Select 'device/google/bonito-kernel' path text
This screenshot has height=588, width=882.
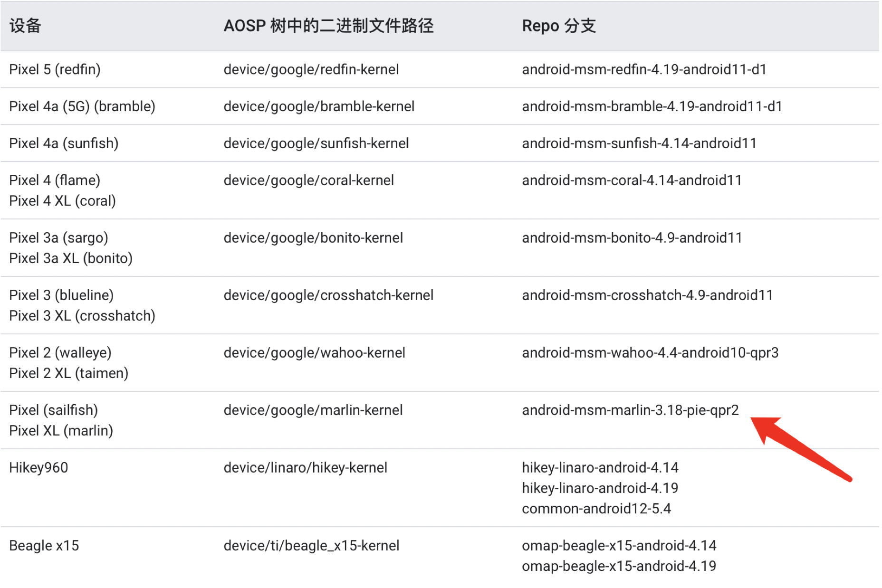(x=313, y=238)
